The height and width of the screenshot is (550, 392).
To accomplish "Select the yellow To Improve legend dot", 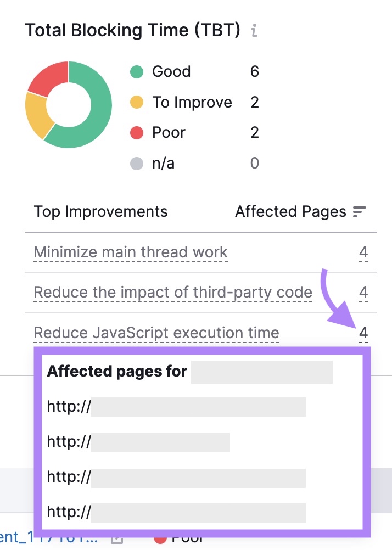I will pyautogui.click(x=137, y=102).
